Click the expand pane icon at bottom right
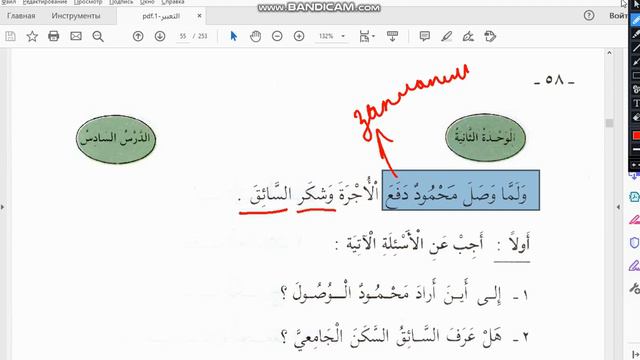The width and height of the screenshot is (640, 360). coord(635,355)
